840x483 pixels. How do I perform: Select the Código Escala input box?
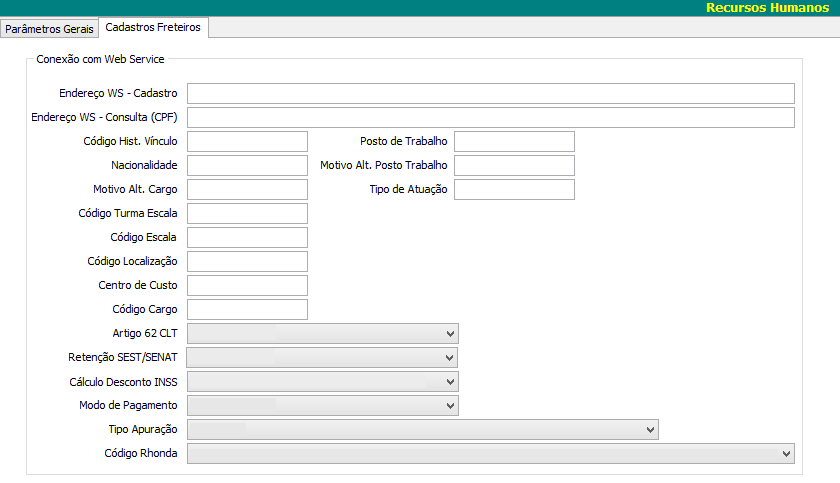pyautogui.click(x=248, y=237)
